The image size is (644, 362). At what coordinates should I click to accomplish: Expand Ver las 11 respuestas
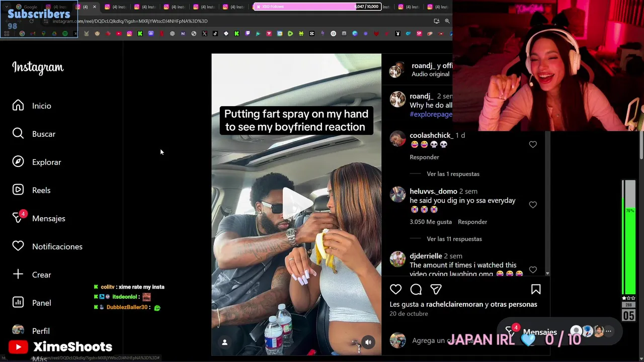coord(454,239)
